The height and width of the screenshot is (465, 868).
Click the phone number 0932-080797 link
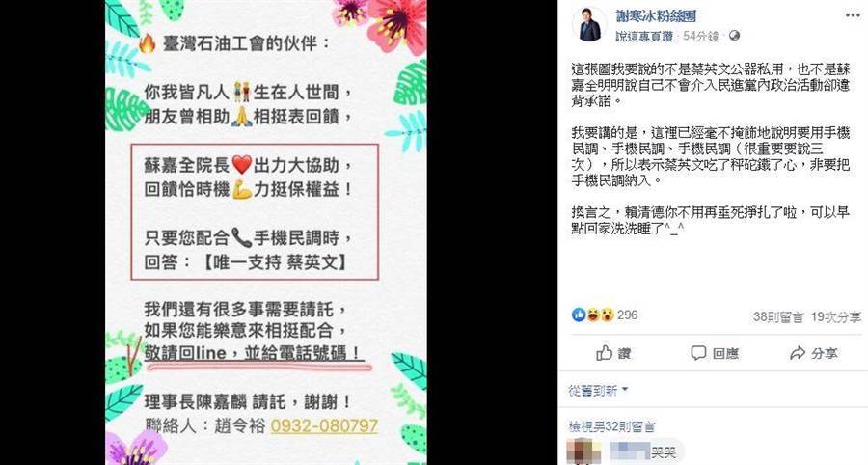pos(324,425)
